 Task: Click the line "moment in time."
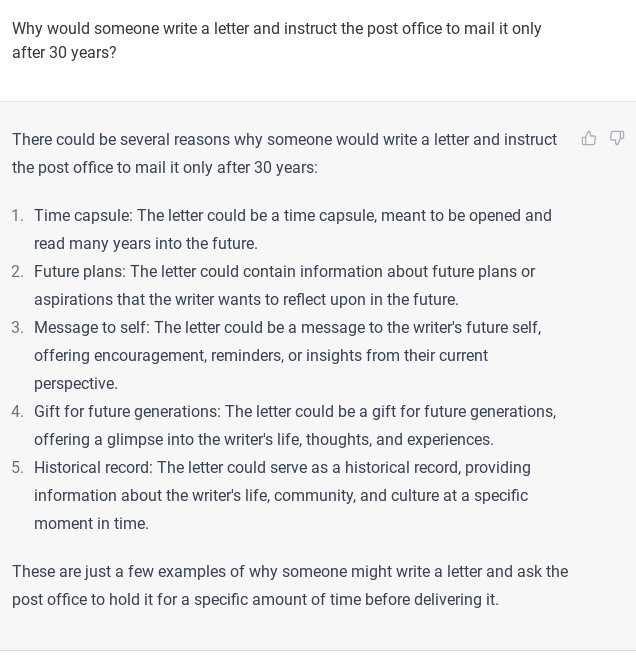pos(91,524)
